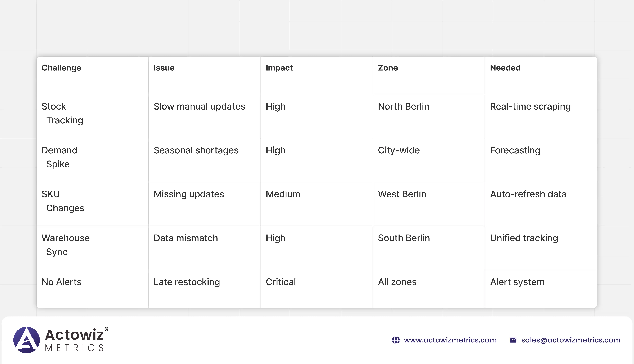The height and width of the screenshot is (364, 634).
Task: Select the Needed column header
Action: (x=505, y=68)
